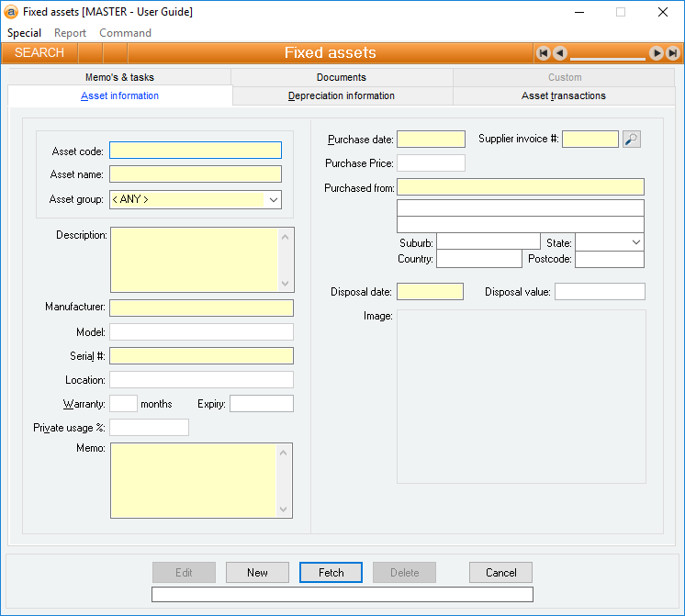Switch to Depreciation information tab
Screen dimensions: 685x616
[342, 95]
